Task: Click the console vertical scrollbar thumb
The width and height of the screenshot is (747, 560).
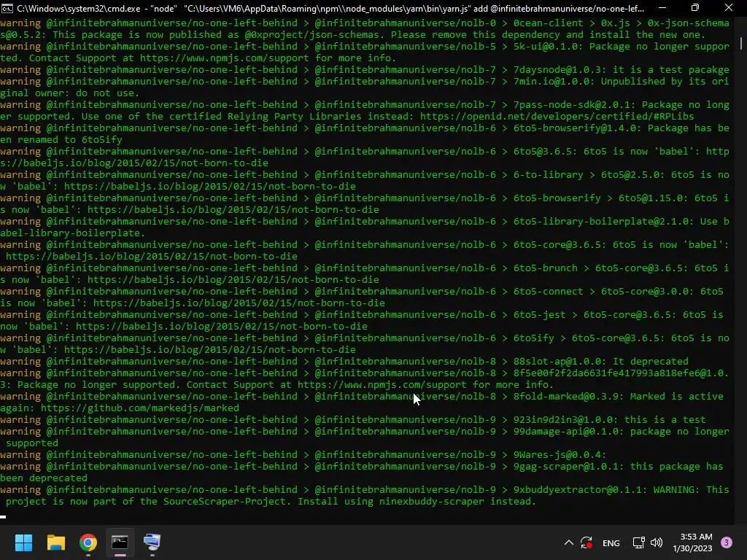Action: [741, 44]
